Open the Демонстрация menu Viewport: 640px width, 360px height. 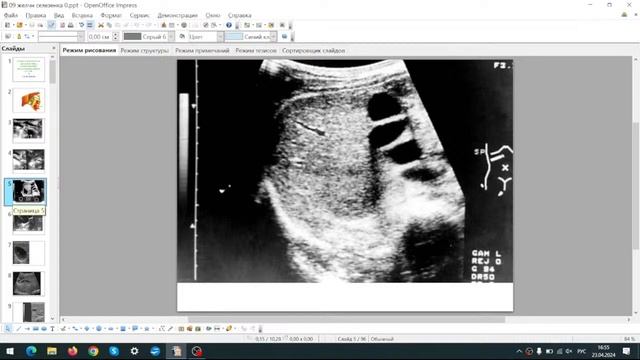click(x=178, y=15)
